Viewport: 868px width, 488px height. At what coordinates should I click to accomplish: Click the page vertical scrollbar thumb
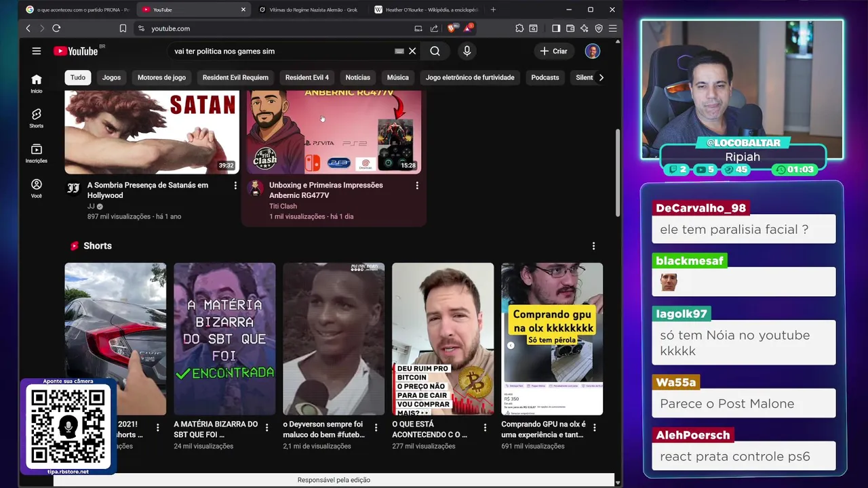(617, 173)
